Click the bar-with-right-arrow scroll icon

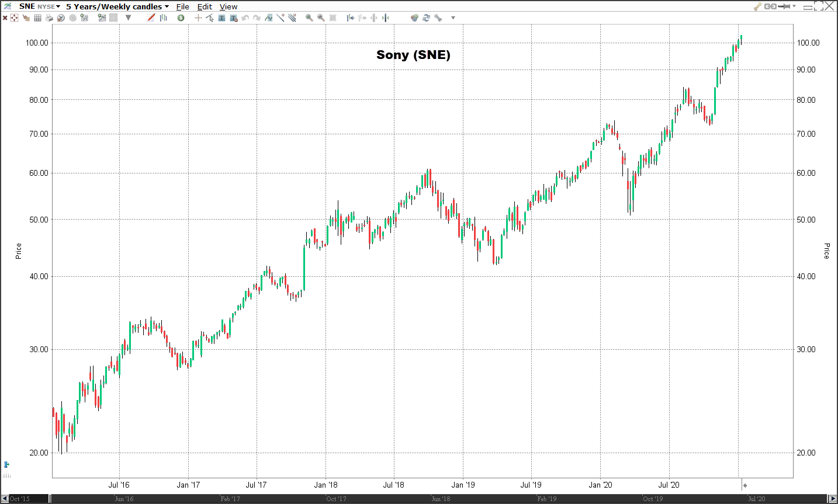click(351, 18)
